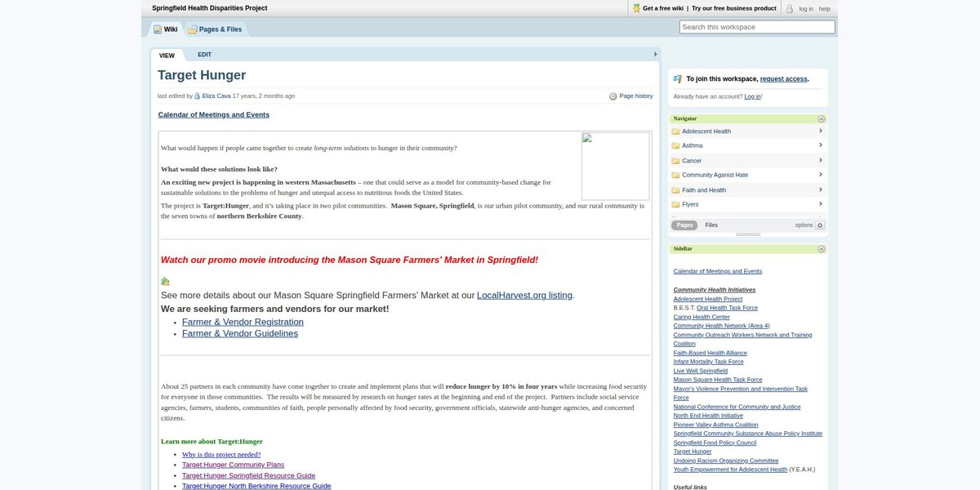Click the request access link
This screenshot has height=490, width=980.
pos(783,79)
